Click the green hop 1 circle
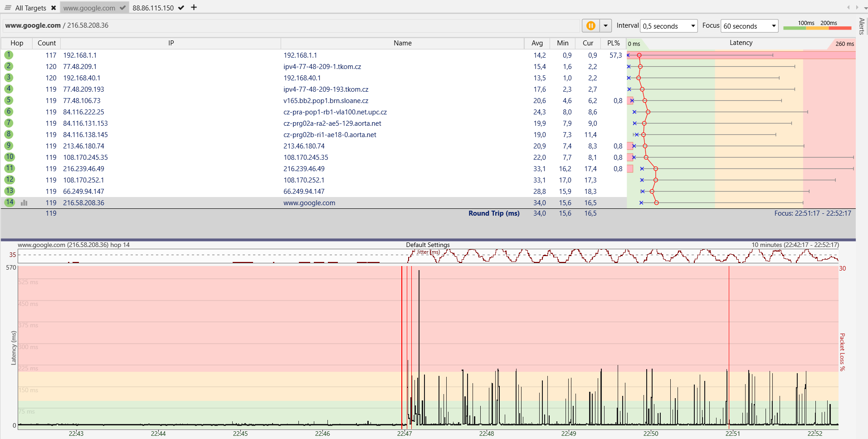 [9, 55]
